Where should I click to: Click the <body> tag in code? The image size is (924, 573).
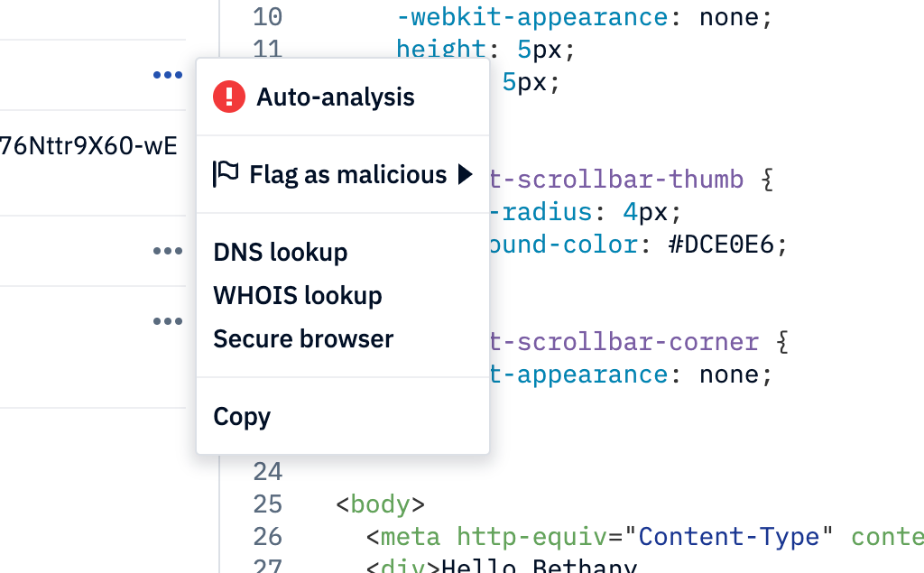click(380, 504)
